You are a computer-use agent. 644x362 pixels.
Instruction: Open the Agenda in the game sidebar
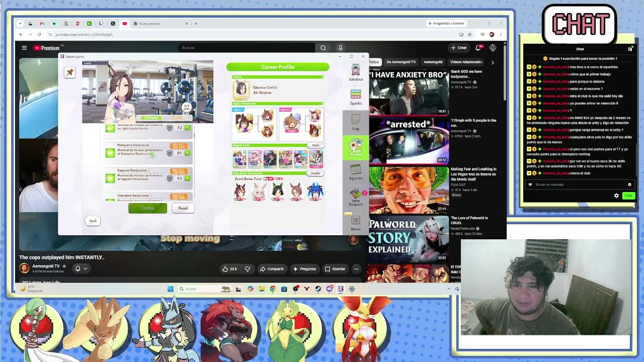[356, 172]
